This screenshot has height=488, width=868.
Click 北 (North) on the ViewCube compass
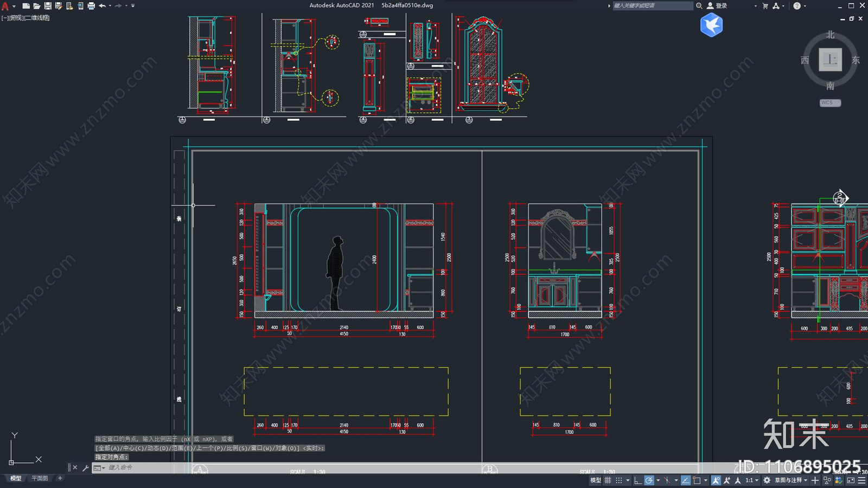click(830, 35)
